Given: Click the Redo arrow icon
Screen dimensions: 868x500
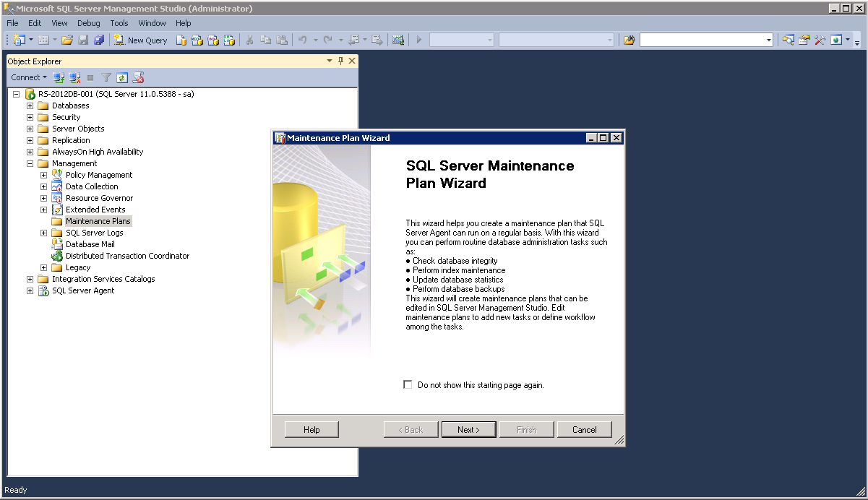Looking at the screenshot, I should point(328,40).
